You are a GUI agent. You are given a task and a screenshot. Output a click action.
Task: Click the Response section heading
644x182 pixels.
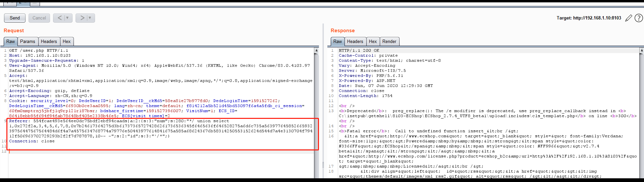342,31
